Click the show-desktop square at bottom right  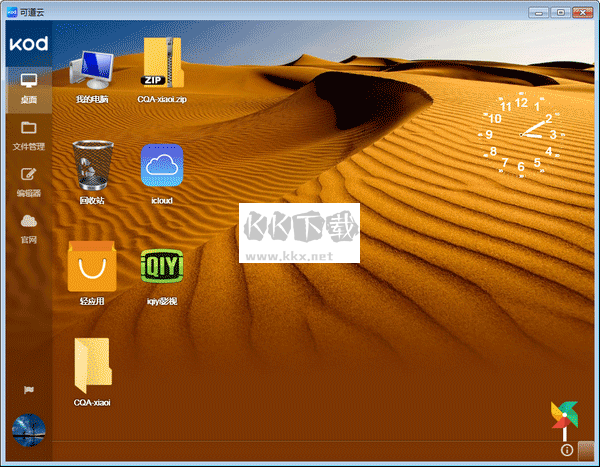(586, 451)
